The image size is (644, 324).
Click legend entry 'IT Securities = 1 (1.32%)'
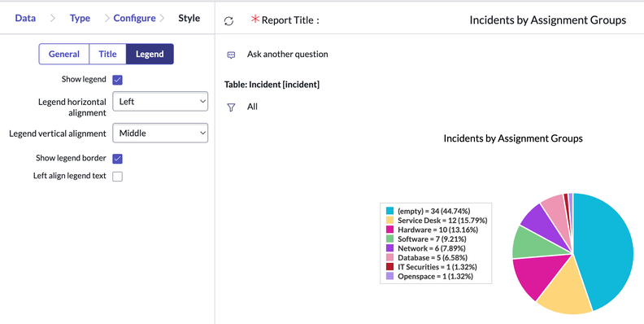[x=437, y=267]
